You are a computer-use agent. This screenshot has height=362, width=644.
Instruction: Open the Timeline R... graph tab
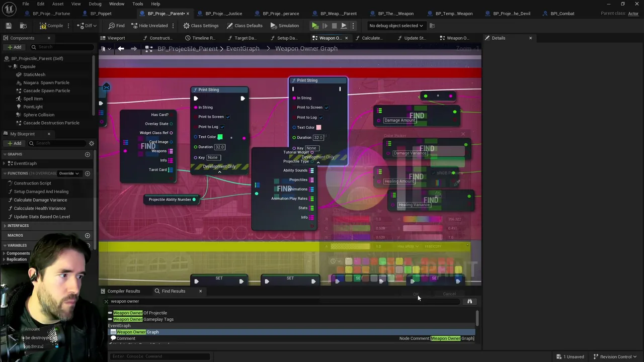tap(200, 38)
